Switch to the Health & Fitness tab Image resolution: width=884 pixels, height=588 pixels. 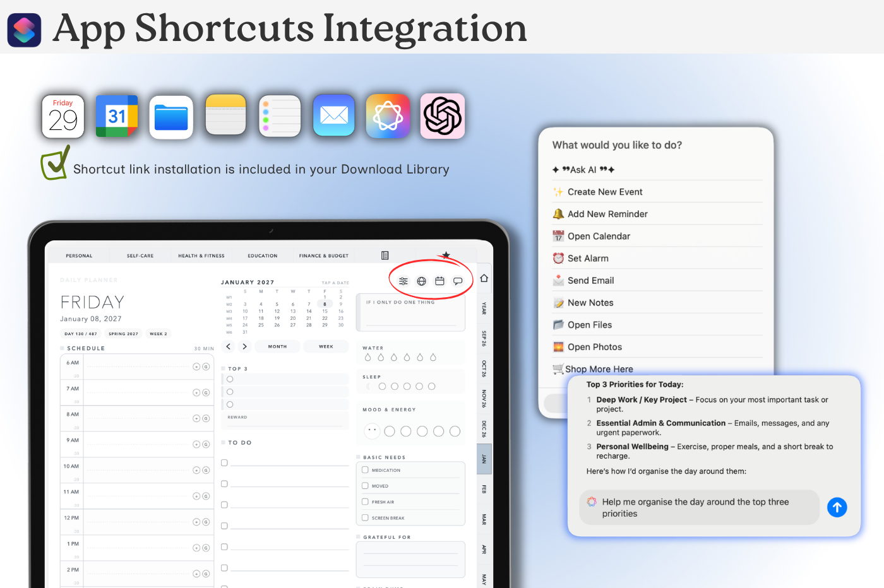tap(201, 256)
